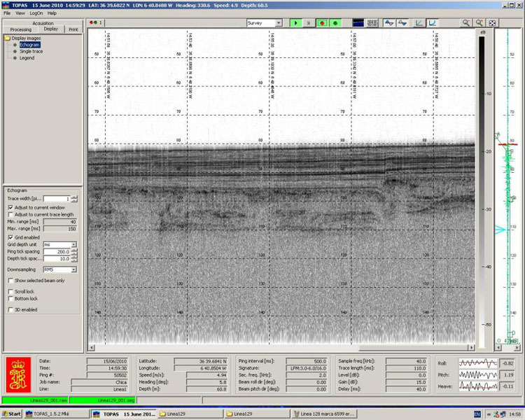Screen dimensions: 525x420
Task: Uncheck Adjust to current window
Action: (x=10, y=207)
